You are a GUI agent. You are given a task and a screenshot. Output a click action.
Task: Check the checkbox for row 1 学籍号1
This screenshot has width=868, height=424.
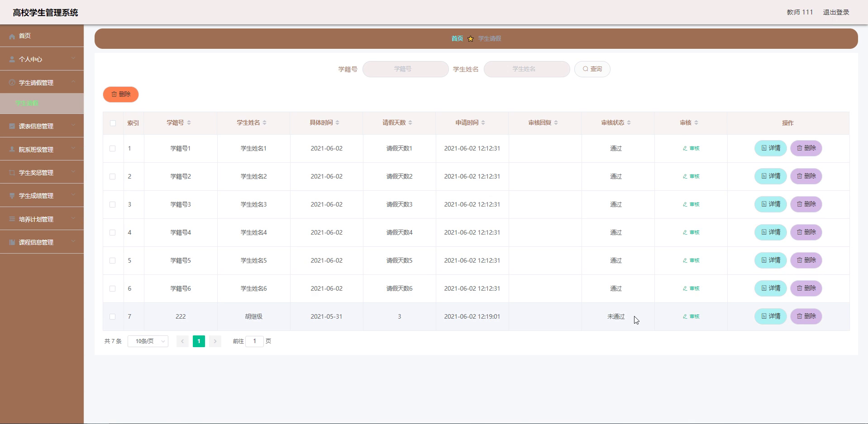[x=113, y=148]
